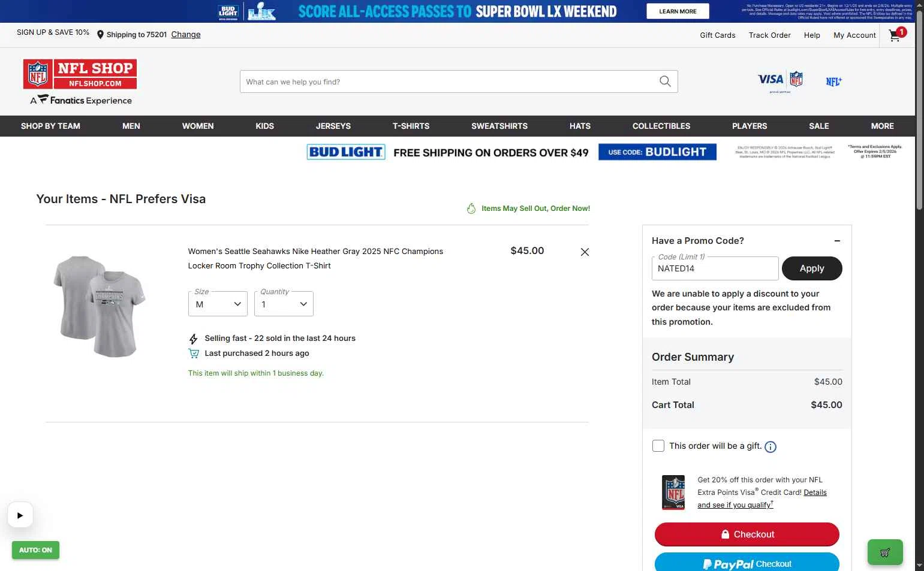
Task: Collapse the promo code section
Action: coord(837,241)
